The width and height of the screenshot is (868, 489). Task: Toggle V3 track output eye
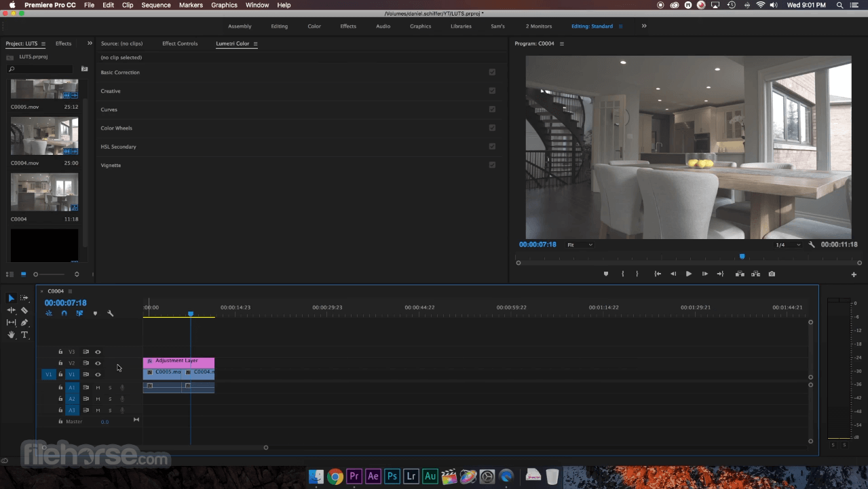[x=98, y=352]
